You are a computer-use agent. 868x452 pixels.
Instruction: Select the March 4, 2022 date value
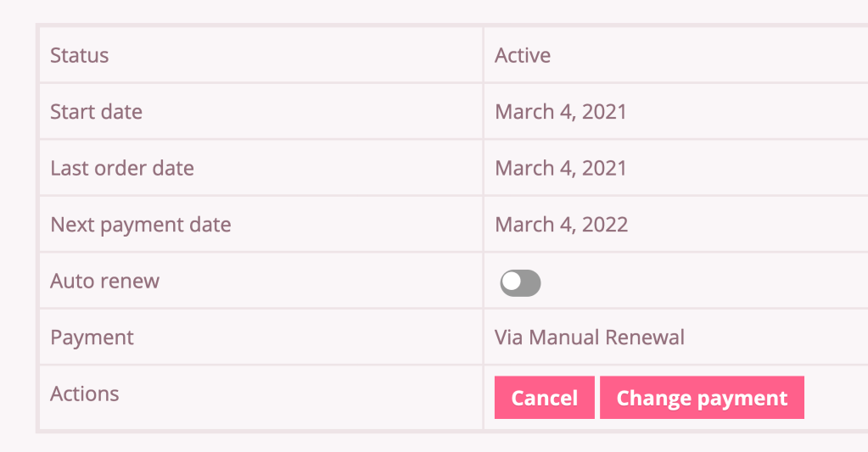click(x=562, y=225)
